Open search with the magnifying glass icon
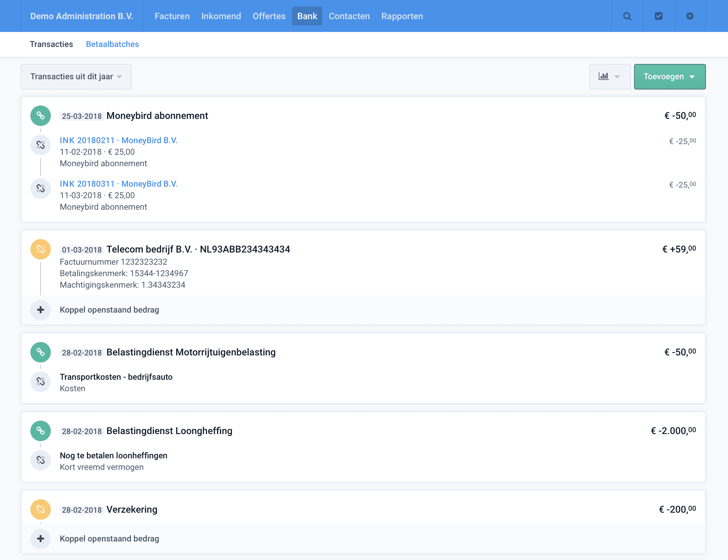This screenshot has width=728, height=560. 627,16
